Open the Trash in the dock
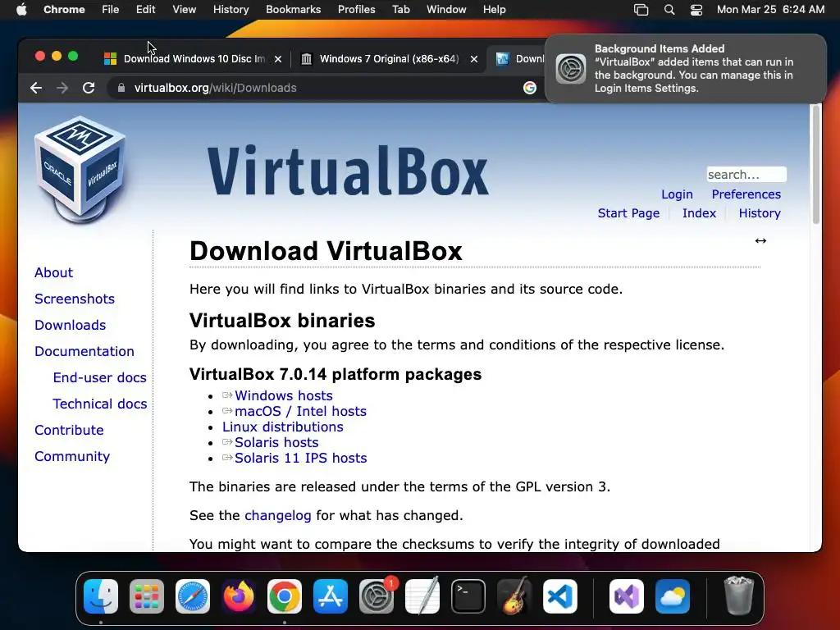The width and height of the screenshot is (840, 630). click(x=739, y=596)
